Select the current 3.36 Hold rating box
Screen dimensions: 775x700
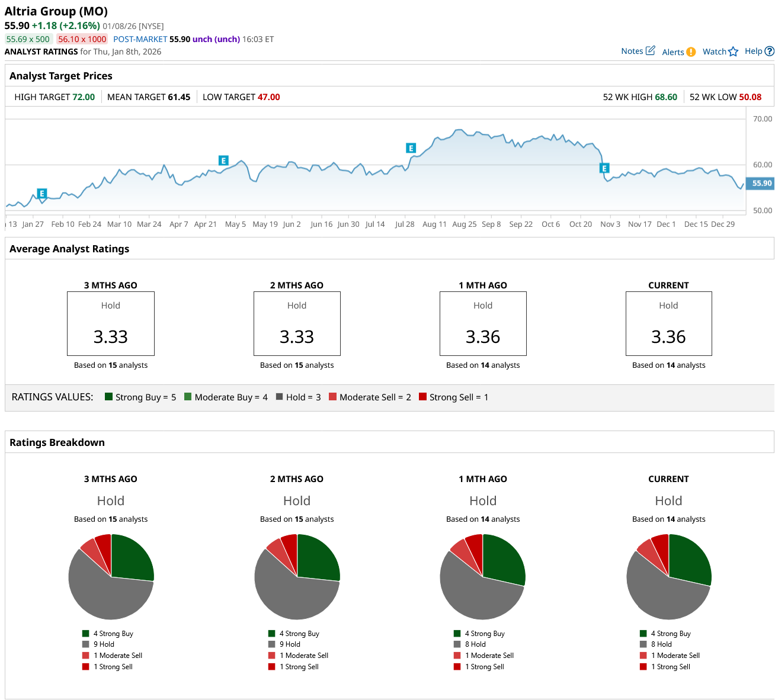coord(668,323)
